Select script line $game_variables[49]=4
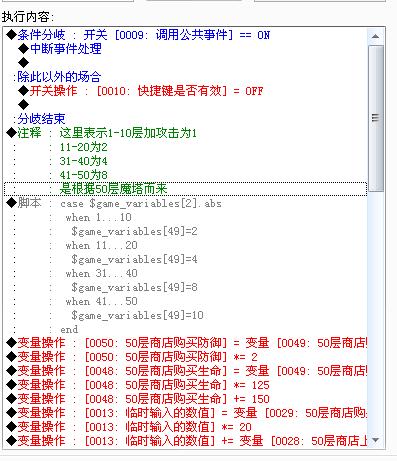Viewport: 397px width, 461px height. point(186,259)
